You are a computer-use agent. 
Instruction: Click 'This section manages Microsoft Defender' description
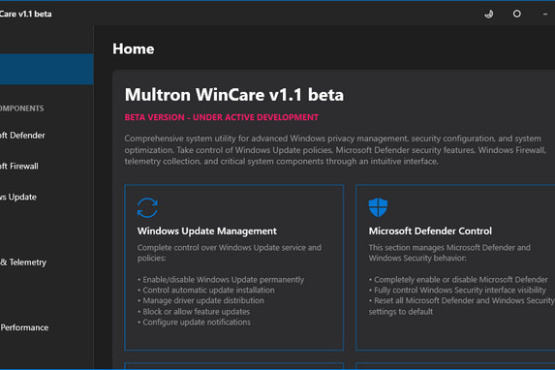pyautogui.click(x=450, y=253)
